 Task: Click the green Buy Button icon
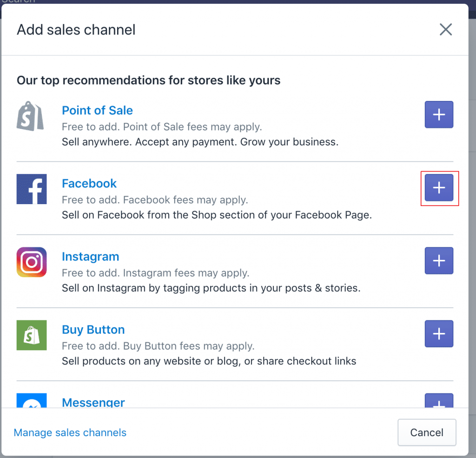pyautogui.click(x=32, y=335)
